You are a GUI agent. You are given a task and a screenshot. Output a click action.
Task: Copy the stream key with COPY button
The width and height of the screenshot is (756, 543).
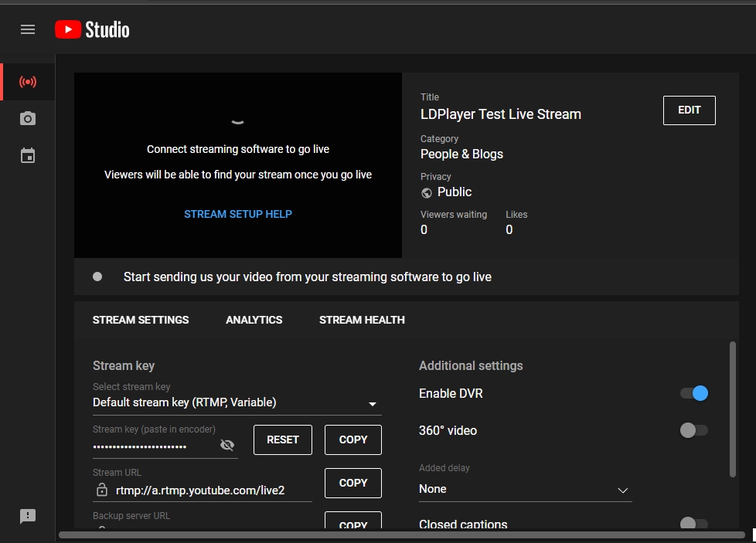click(353, 439)
